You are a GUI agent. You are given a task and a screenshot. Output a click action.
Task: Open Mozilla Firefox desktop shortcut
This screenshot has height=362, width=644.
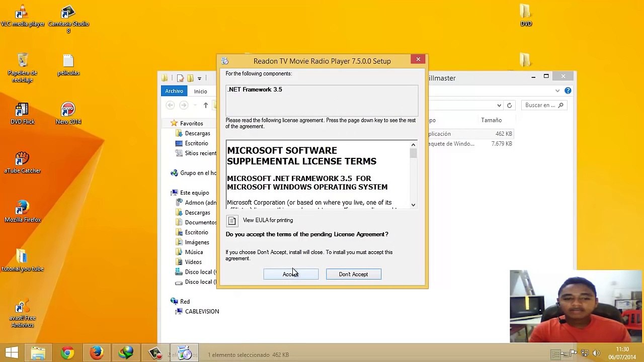[23, 211]
